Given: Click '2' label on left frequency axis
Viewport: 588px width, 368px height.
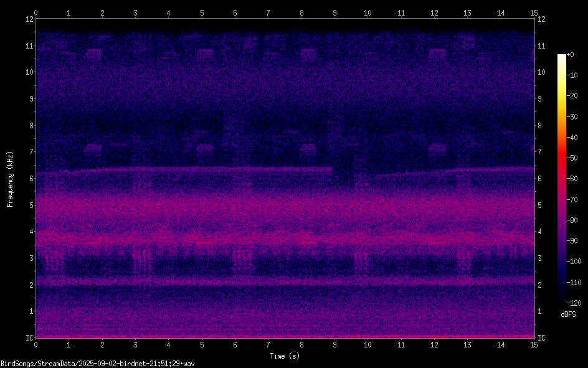Looking at the screenshot, I should click(32, 285).
